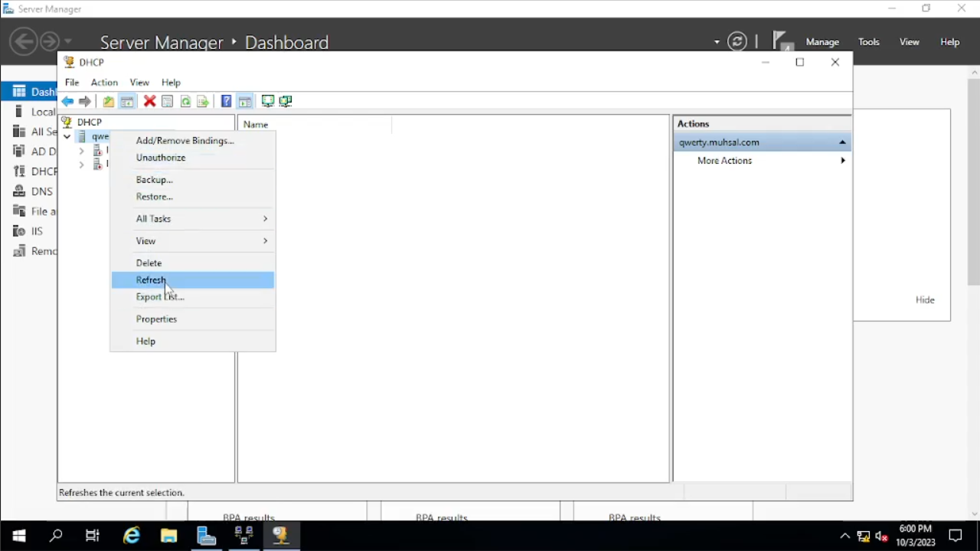The height and width of the screenshot is (551, 980).
Task: Click Add/Remove Bindings menu entry
Action: point(185,141)
